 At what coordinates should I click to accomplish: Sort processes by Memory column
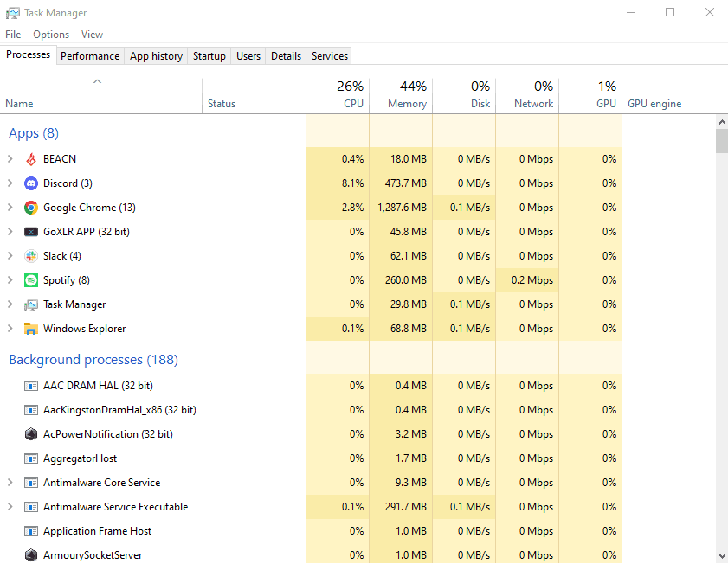(400, 95)
